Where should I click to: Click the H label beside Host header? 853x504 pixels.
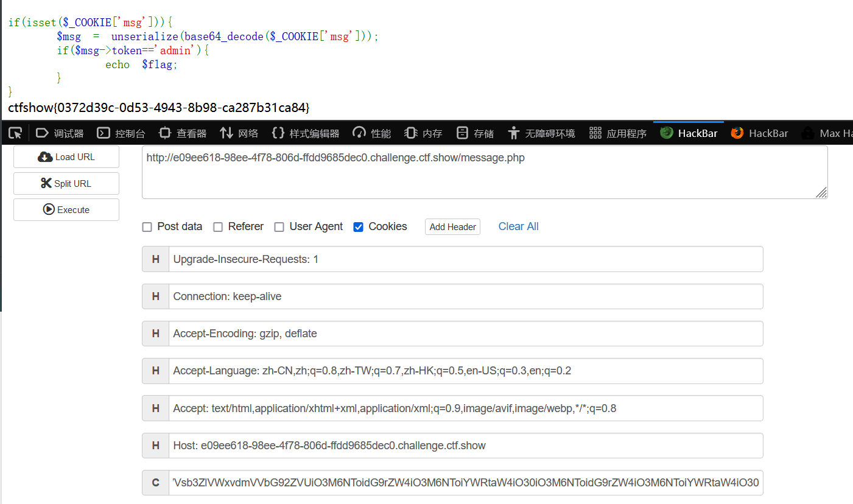tap(156, 446)
